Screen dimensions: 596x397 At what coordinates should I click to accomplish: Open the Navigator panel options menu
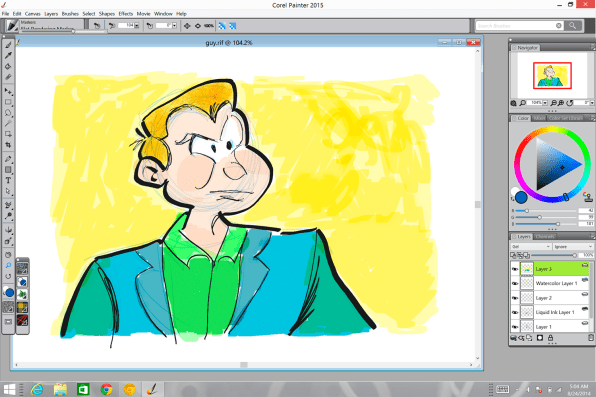(x=593, y=47)
